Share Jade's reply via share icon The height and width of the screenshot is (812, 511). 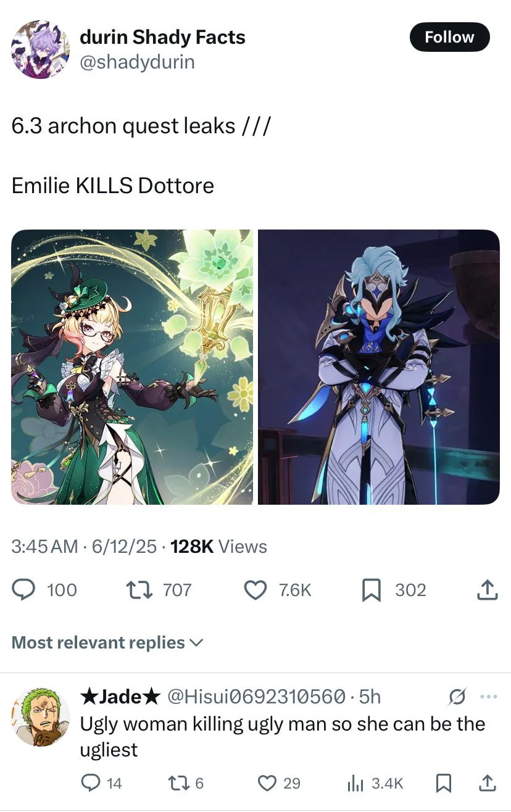click(486, 783)
